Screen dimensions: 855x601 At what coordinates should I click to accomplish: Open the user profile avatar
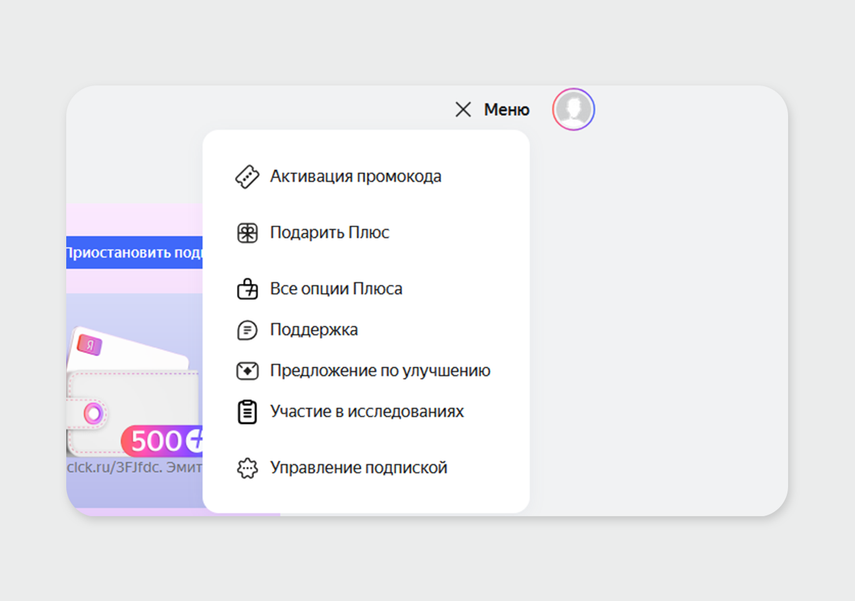point(573,109)
